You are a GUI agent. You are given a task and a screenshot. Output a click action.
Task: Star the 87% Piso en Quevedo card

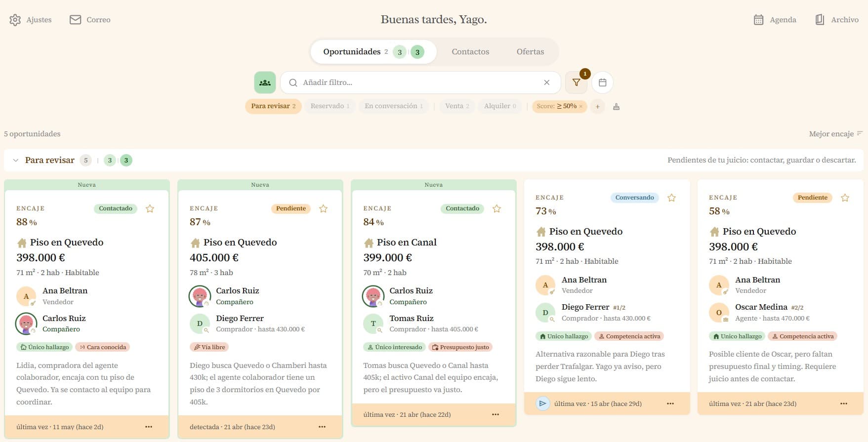pos(323,208)
